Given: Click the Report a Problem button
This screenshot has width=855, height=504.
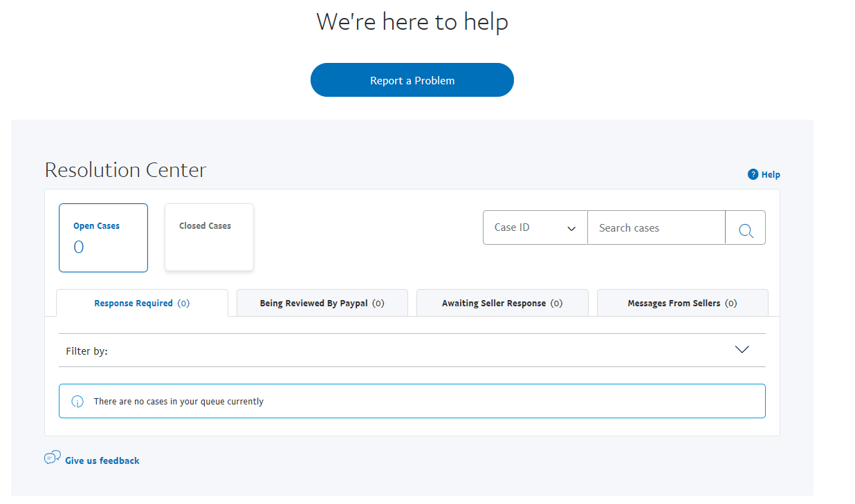Looking at the screenshot, I should 412,80.
